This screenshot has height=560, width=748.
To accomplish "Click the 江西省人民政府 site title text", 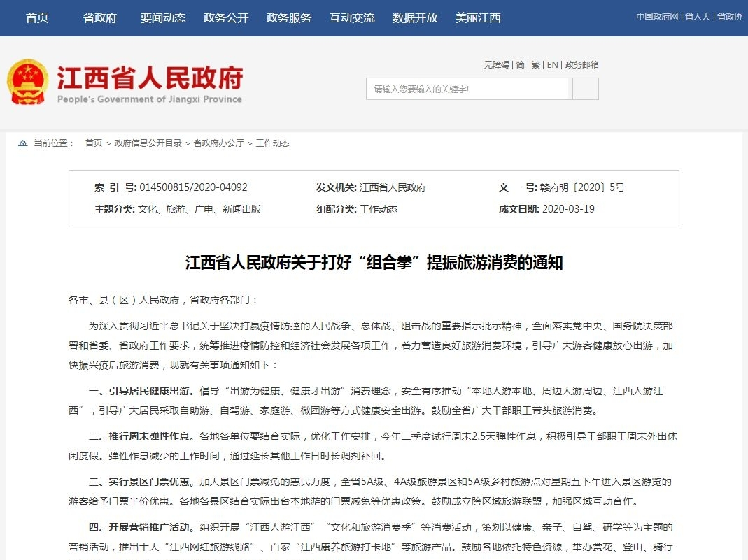I will tap(150, 78).
